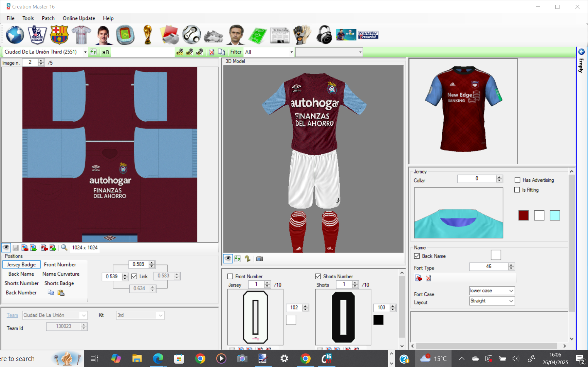Uncheck the Link checkbox
588x367 pixels.
134,276
